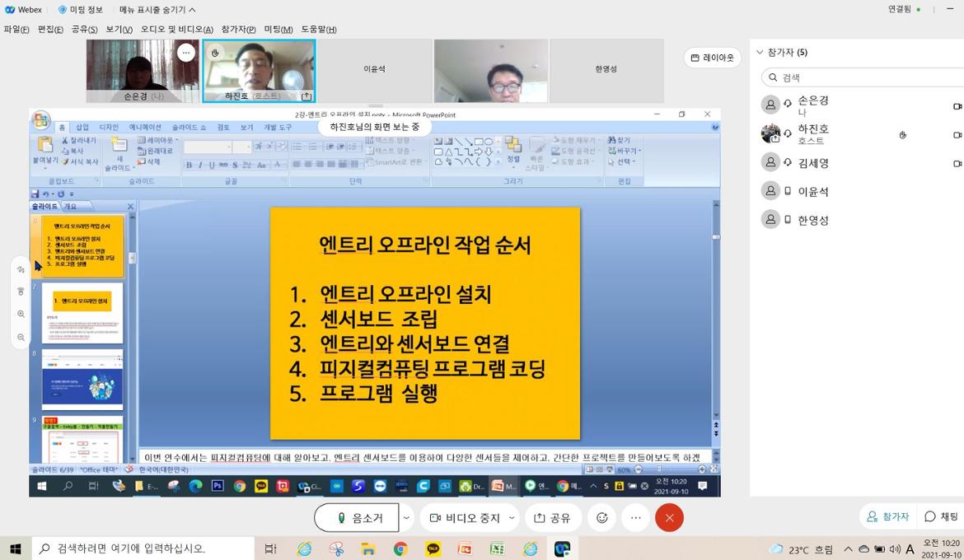Viewport: 964px width, 560px height.
Task: Click the annotate icon on shared-screen side toolbar
Action: pyautogui.click(x=21, y=268)
